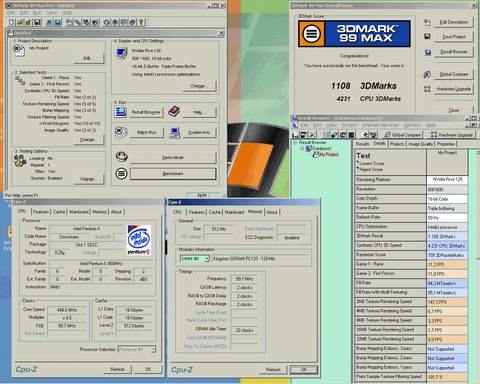Click Global Compare in Result Browser toolbar
The image size is (480, 384).
point(403,135)
